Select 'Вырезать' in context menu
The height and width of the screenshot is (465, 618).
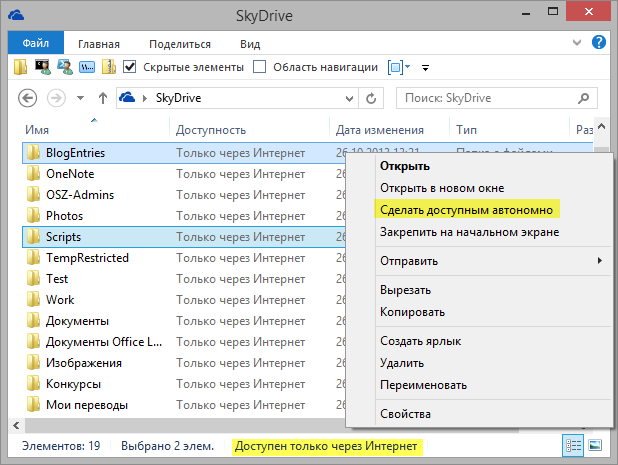(x=494, y=290)
